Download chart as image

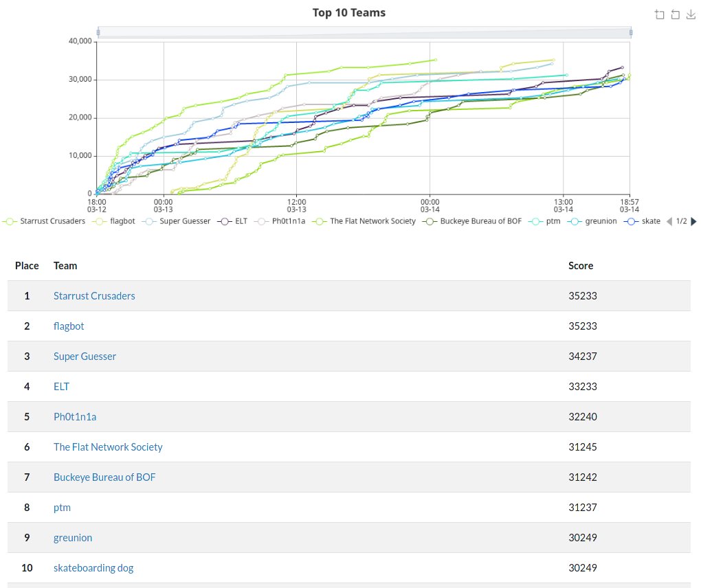point(691,14)
